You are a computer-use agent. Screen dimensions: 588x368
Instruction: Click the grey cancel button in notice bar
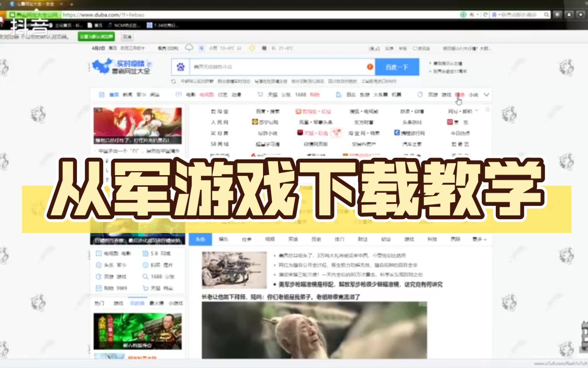127,36
